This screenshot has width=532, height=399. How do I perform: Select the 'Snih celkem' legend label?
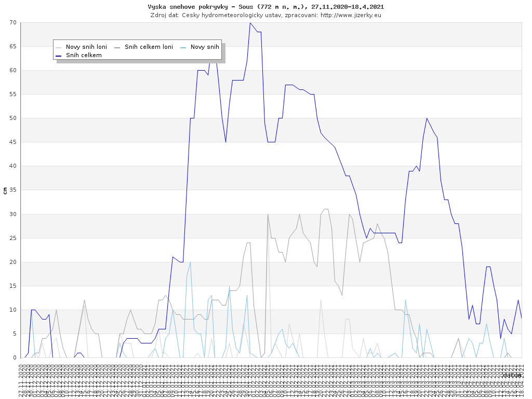pyautogui.click(x=84, y=55)
